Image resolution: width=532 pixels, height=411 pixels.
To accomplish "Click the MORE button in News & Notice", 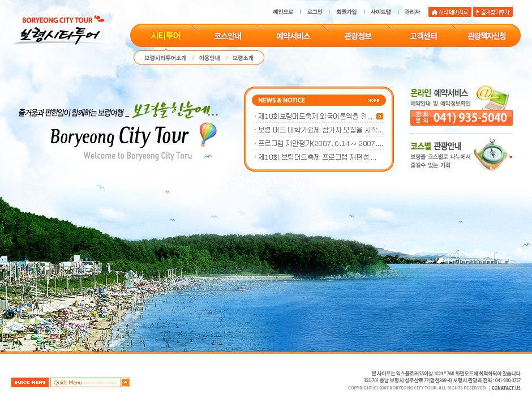I will (x=374, y=100).
